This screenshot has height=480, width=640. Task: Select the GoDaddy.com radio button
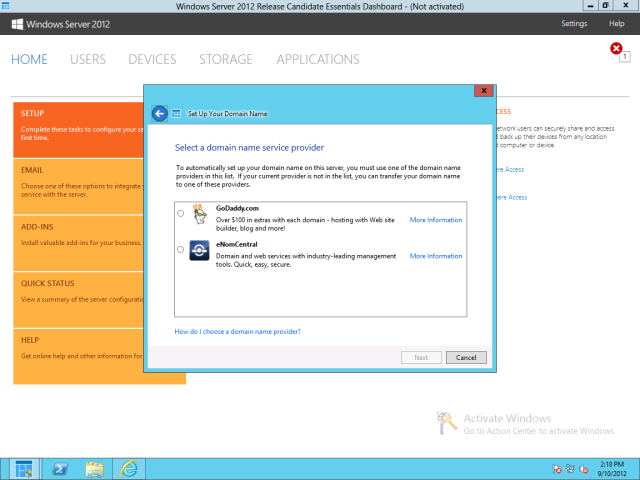click(x=180, y=213)
